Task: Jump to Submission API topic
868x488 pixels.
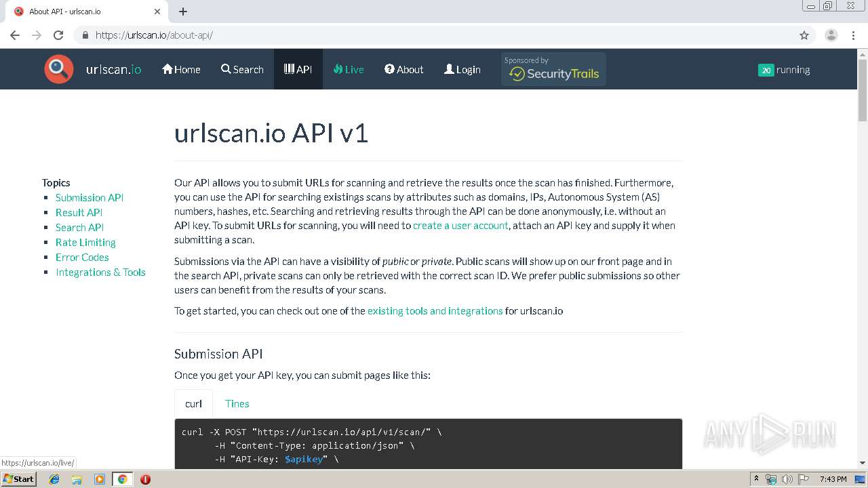Action: [x=90, y=197]
